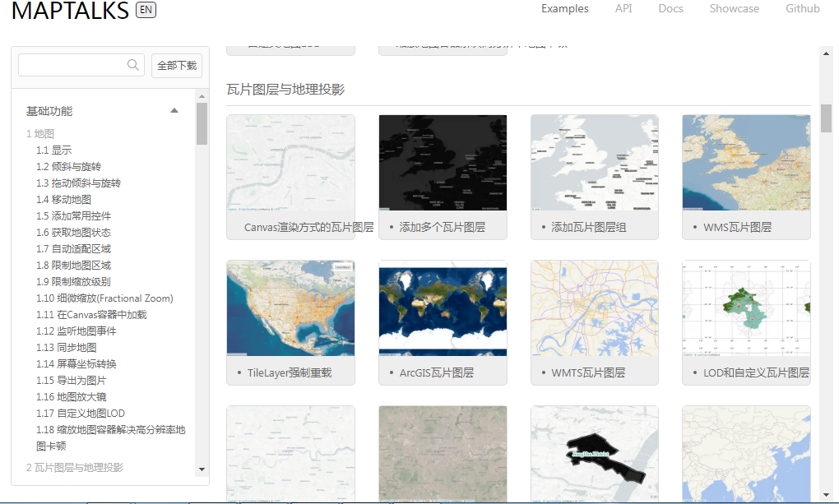Click the main page scrollbar thumb
839x504 pixels.
pyautogui.click(x=826, y=118)
